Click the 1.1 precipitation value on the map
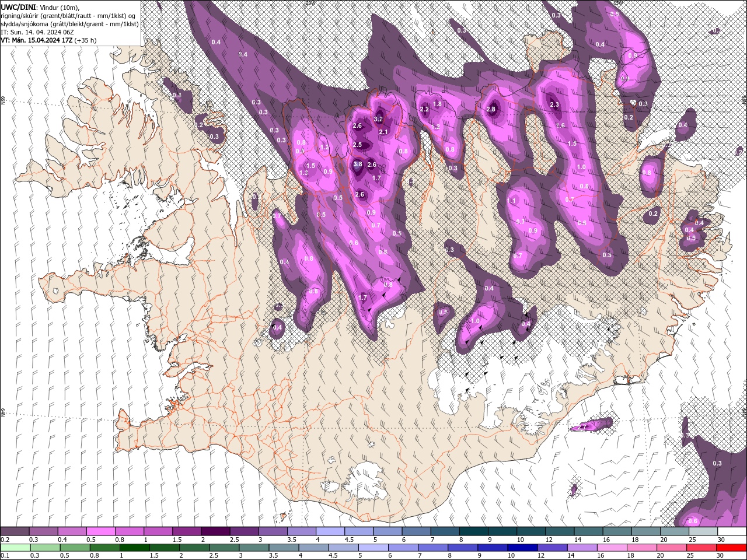747x560 pixels. 512,201
